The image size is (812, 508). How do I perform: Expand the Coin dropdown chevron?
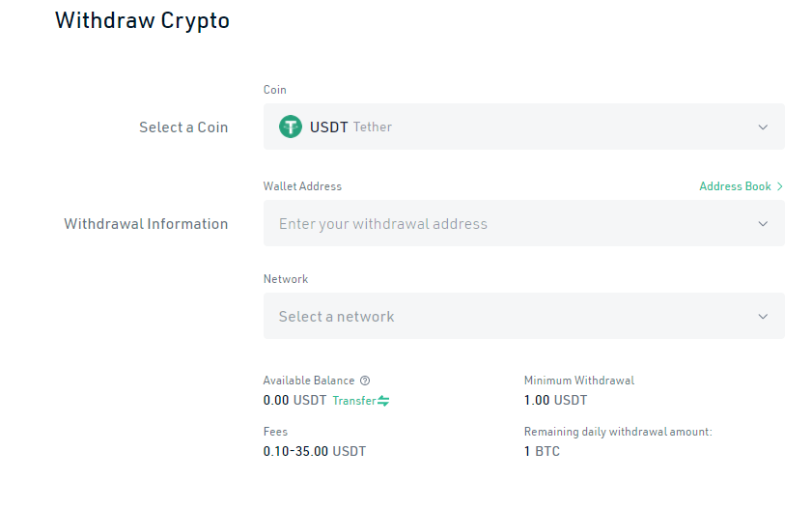click(x=763, y=127)
